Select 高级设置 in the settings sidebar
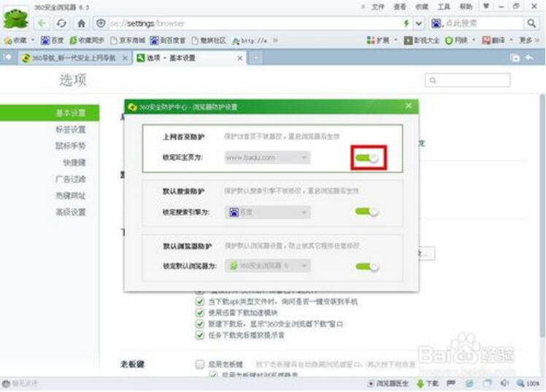546x392 pixels. (x=71, y=212)
